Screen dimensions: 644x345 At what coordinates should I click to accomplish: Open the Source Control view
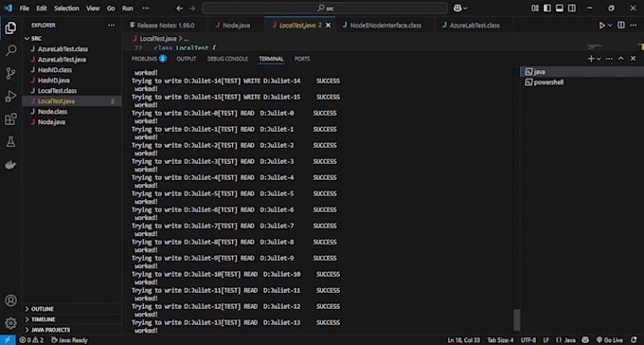coord(10,74)
